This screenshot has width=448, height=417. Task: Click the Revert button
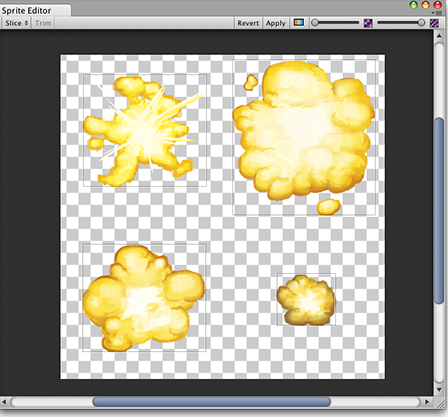tap(248, 23)
